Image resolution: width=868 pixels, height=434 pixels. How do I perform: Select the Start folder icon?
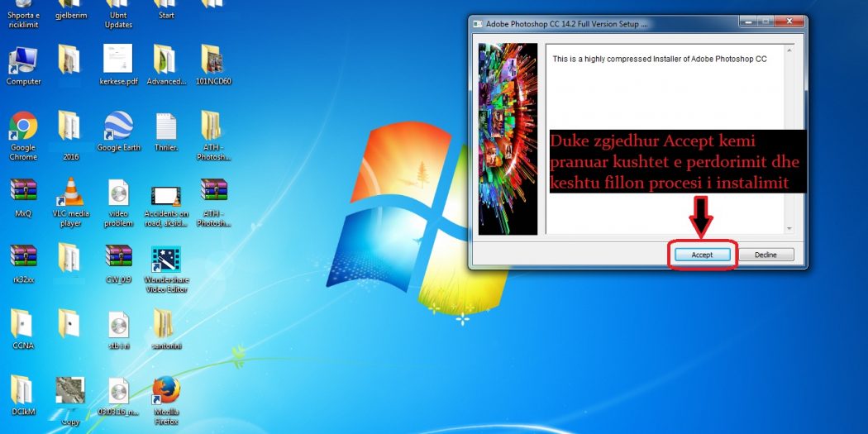pos(166,10)
